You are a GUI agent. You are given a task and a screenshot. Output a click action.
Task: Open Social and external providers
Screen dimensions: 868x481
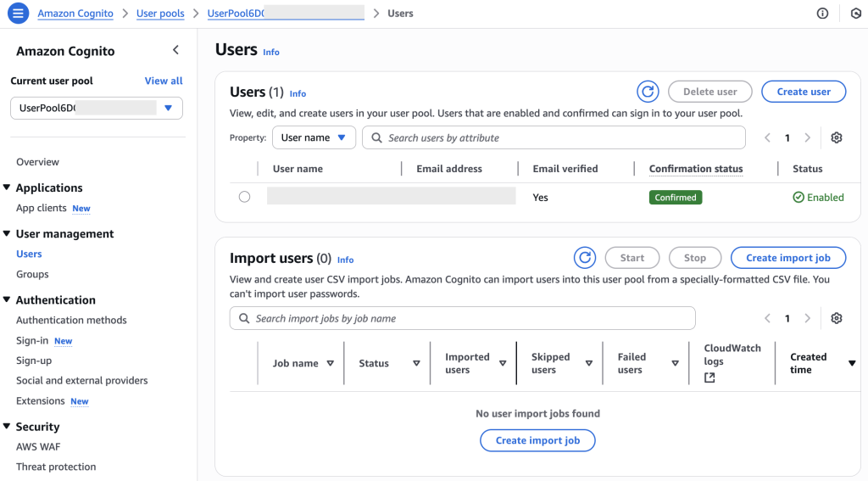(82, 380)
